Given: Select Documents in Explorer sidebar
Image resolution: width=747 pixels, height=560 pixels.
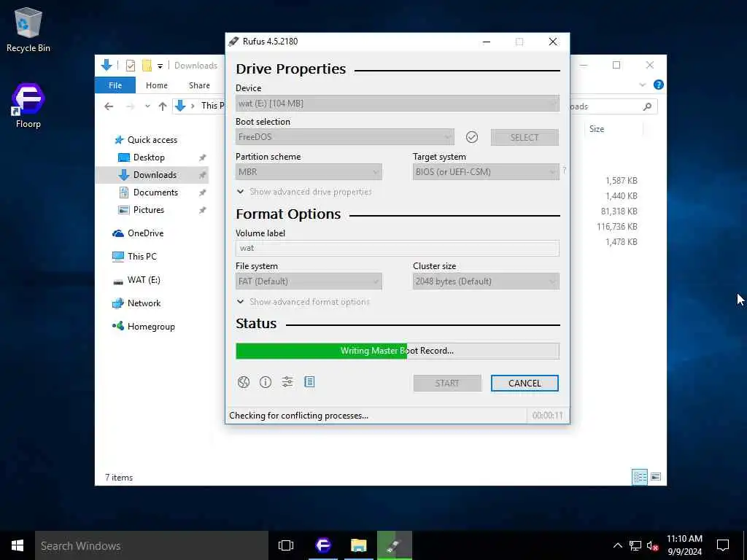Looking at the screenshot, I should coord(148,192).
